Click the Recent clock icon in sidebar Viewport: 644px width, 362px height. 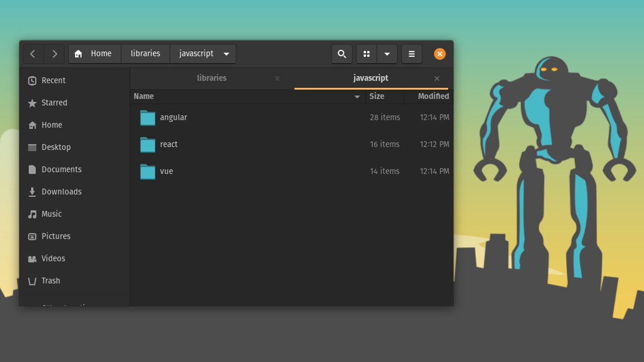[x=32, y=80]
